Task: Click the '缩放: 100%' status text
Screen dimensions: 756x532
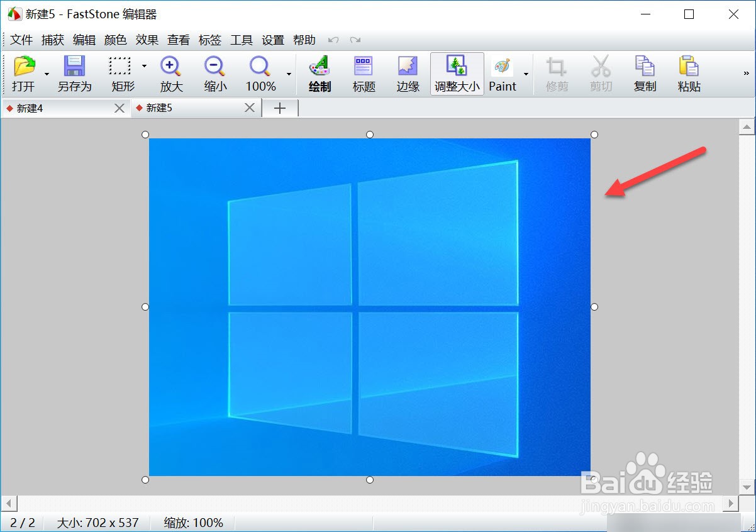Action: click(x=194, y=523)
